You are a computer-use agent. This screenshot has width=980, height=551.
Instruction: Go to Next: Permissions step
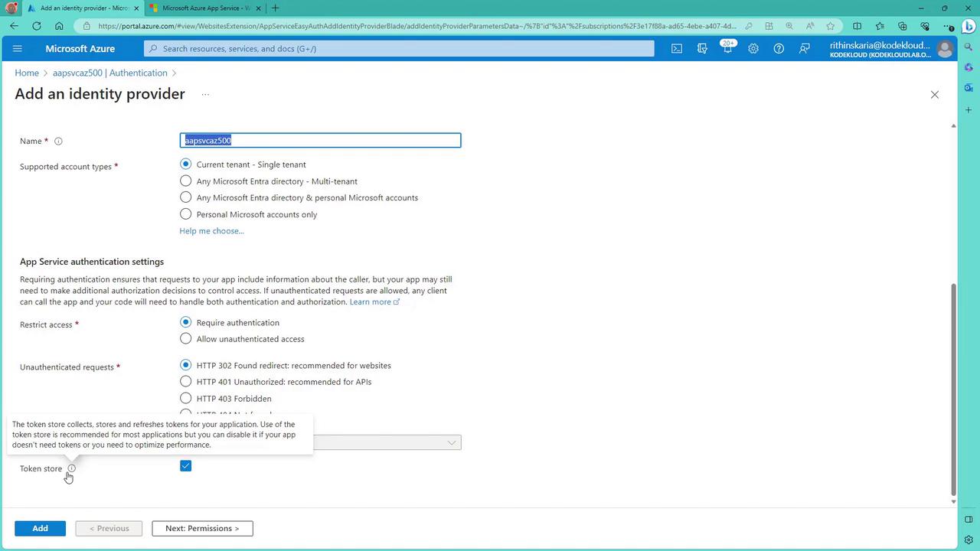tap(202, 528)
